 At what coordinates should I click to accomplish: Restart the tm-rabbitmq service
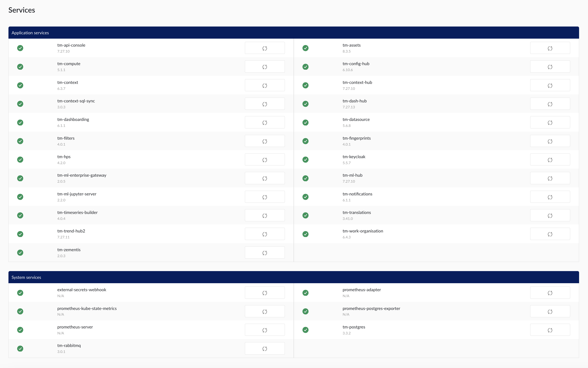(x=265, y=348)
